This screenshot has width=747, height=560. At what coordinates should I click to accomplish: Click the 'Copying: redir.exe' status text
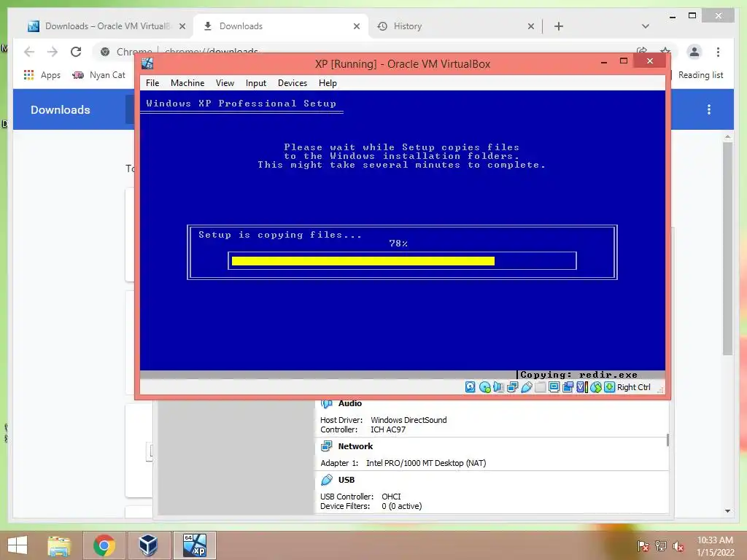pos(578,375)
